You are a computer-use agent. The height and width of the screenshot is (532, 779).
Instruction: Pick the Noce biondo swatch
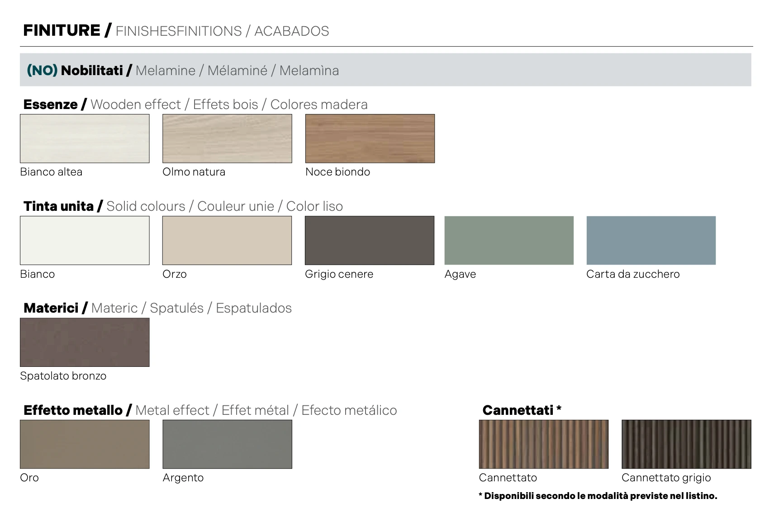tap(370, 138)
